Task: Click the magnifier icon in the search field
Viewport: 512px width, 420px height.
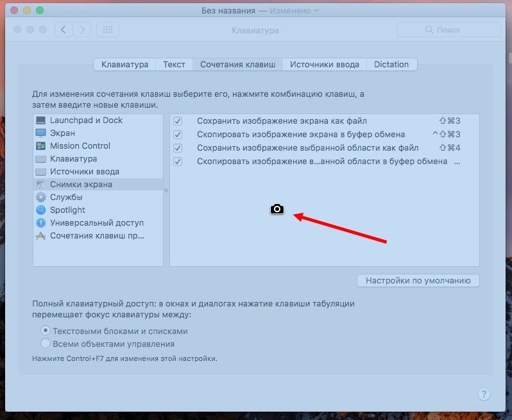Action: point(429,29)
